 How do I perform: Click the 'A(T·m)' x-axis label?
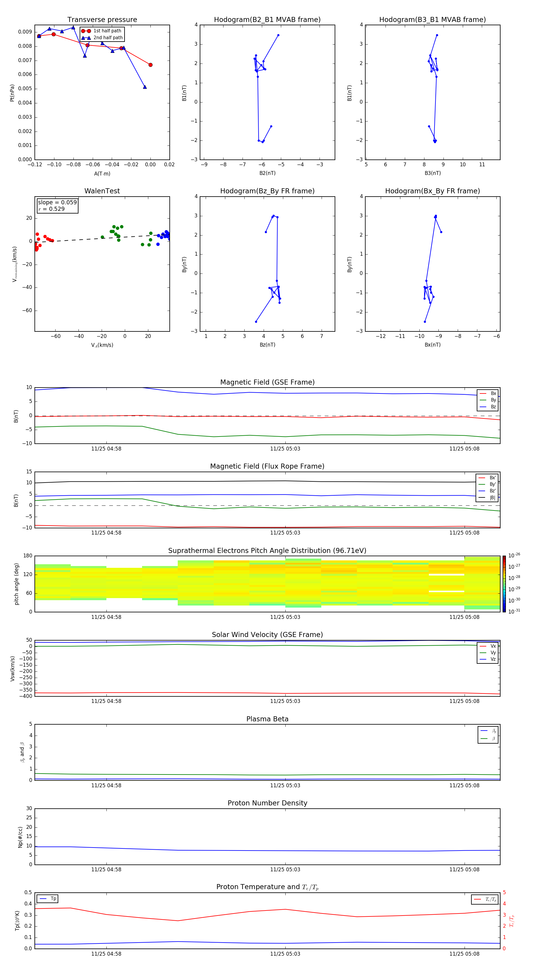click(102, 174)
